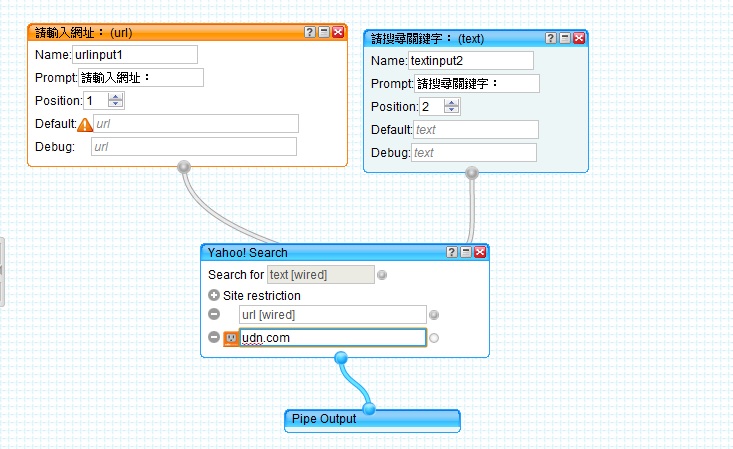Click the URL input module output terminal
This screenshot has height=449, width=733.
pos(184,167)
